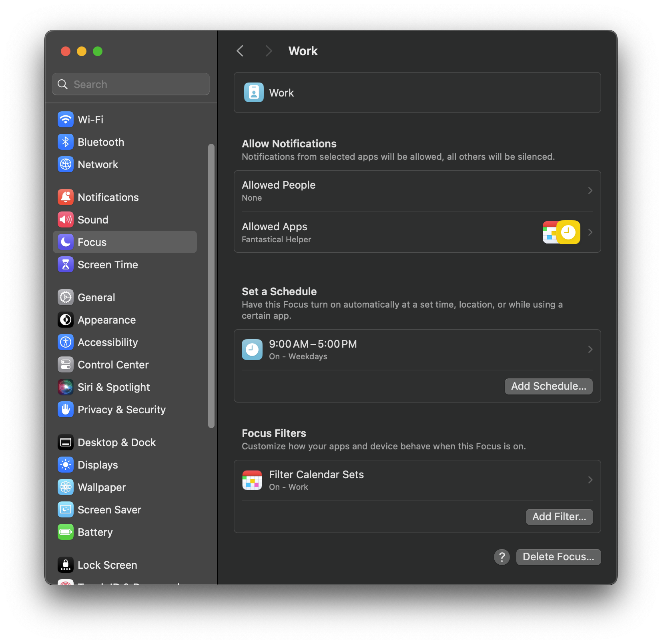Open Filter Calendar Sets chevron

[590, 480]
